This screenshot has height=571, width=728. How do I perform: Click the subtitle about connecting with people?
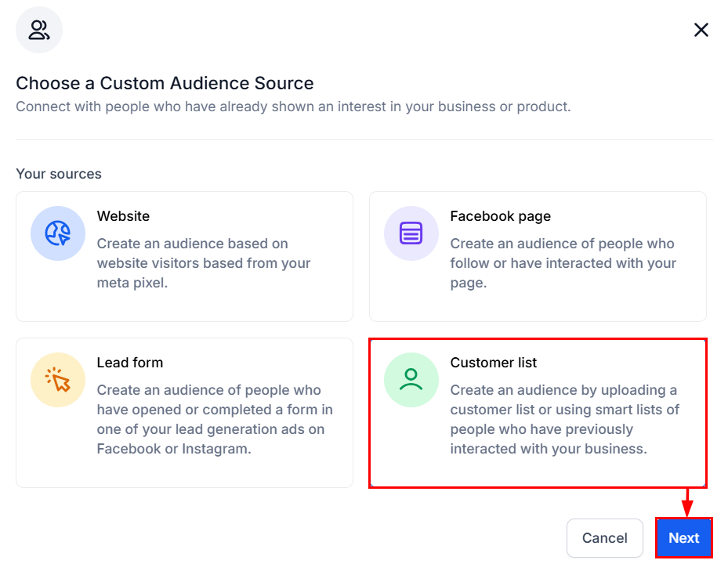tap(293, 107)
